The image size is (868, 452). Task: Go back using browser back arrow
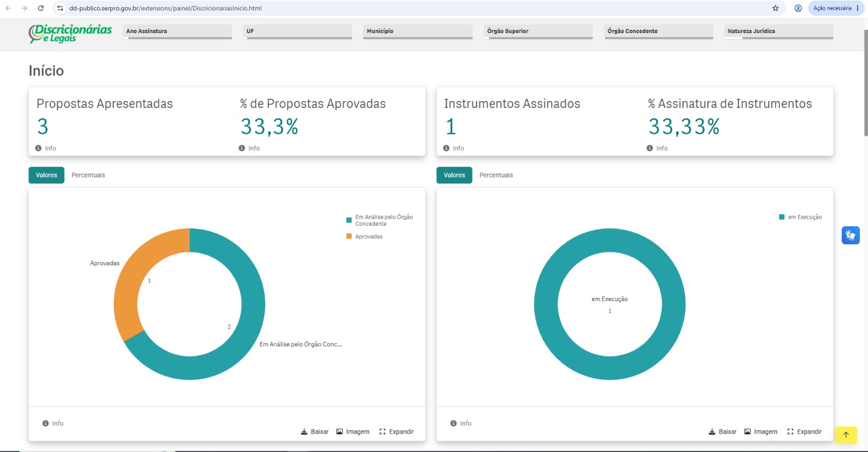pyautogui.click(x=8, y=8)
